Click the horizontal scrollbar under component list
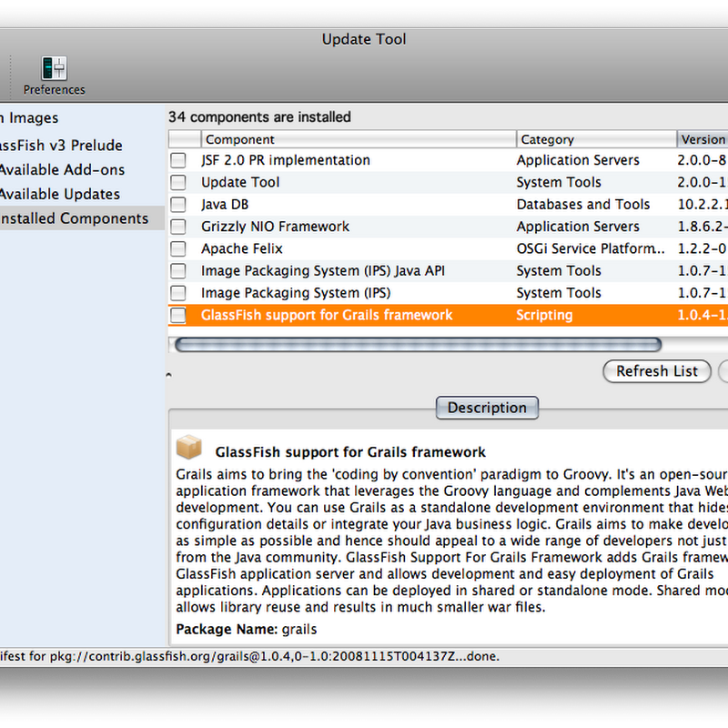 418,345
